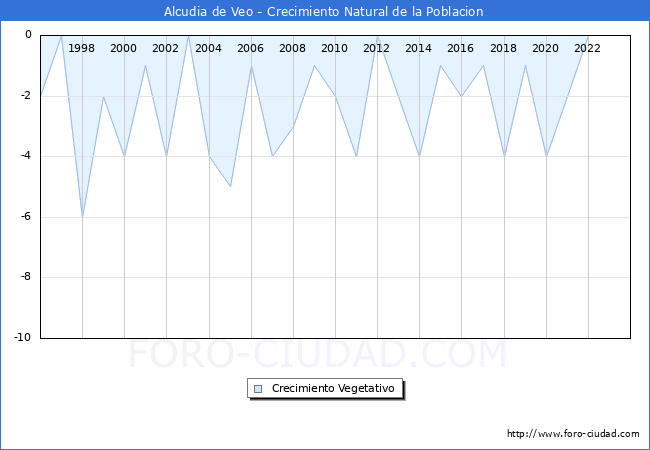
Task: Click the 2016 x-axis year label
Action: point(460,48)
